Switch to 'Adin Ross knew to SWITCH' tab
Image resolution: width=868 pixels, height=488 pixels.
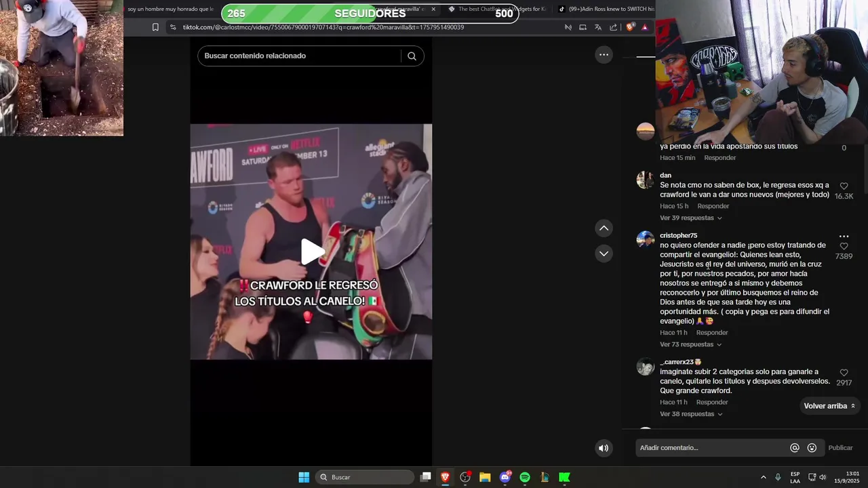pos(606,9)
